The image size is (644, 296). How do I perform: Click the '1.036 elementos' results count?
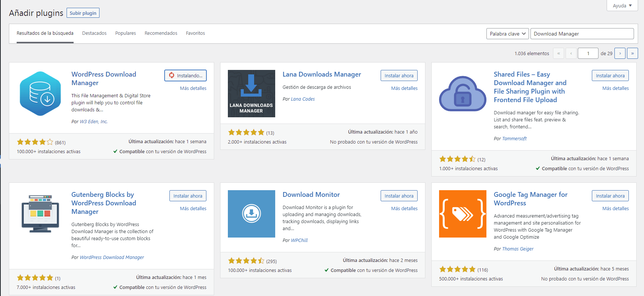click(532, 54)
